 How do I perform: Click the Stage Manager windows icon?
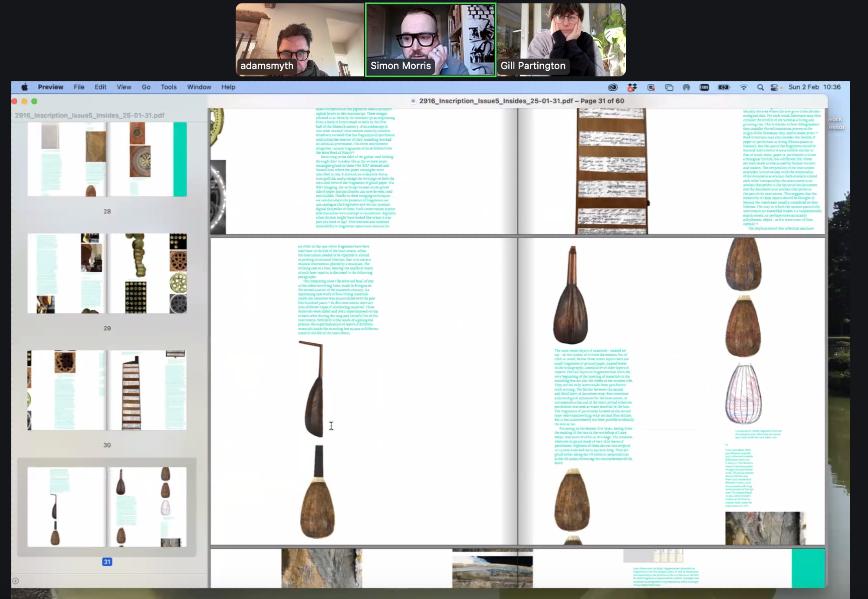coord(669,87)
